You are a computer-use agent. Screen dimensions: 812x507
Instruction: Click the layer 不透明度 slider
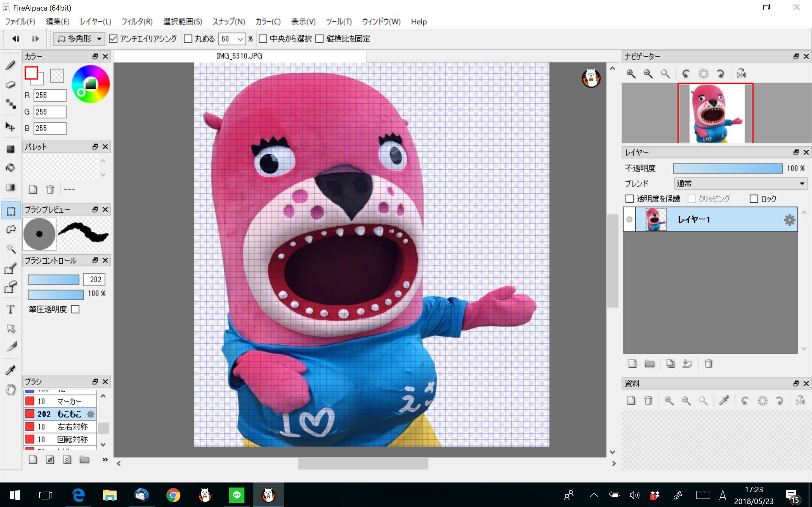point(727,168)
